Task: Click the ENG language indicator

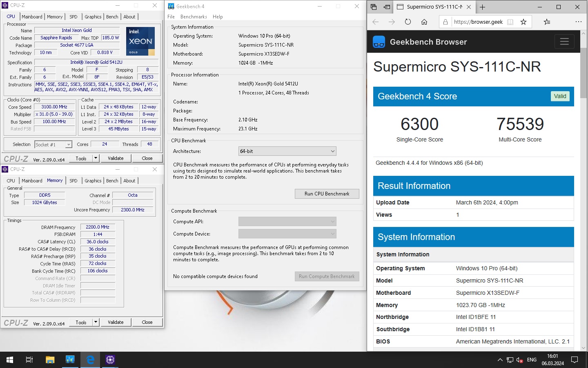Action: coord(532,360)
